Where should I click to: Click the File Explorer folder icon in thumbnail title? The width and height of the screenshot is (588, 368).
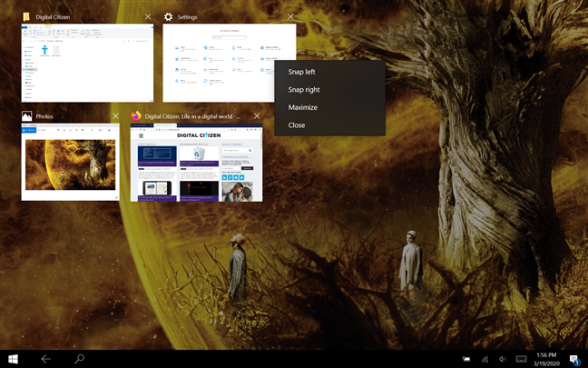point(26,16)
